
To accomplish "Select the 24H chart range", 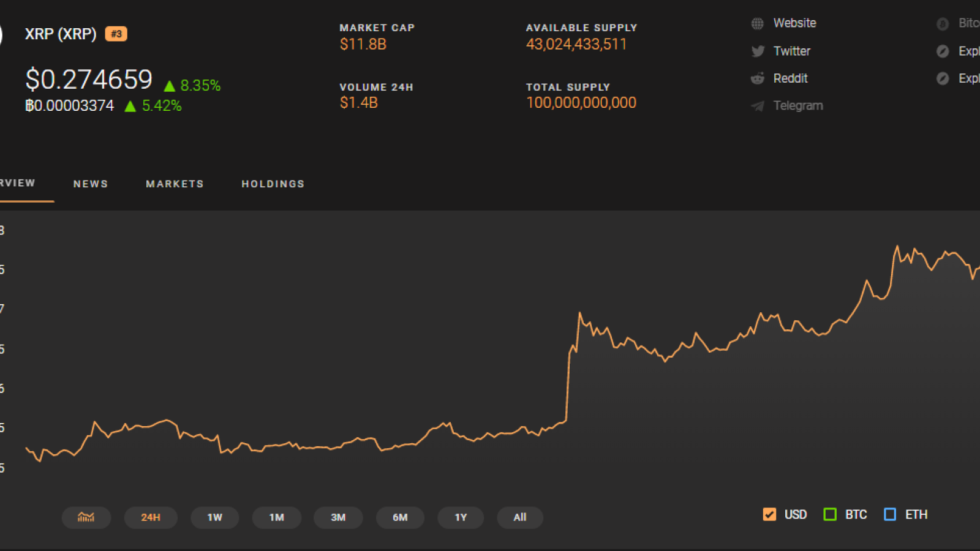I will tap(151, 517).
